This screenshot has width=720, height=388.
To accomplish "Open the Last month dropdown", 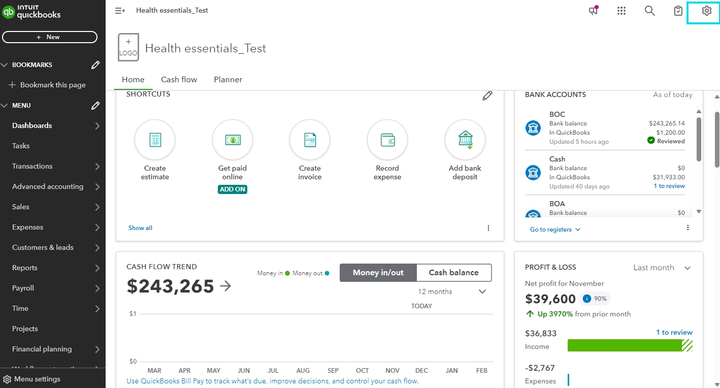I will 662,268.
